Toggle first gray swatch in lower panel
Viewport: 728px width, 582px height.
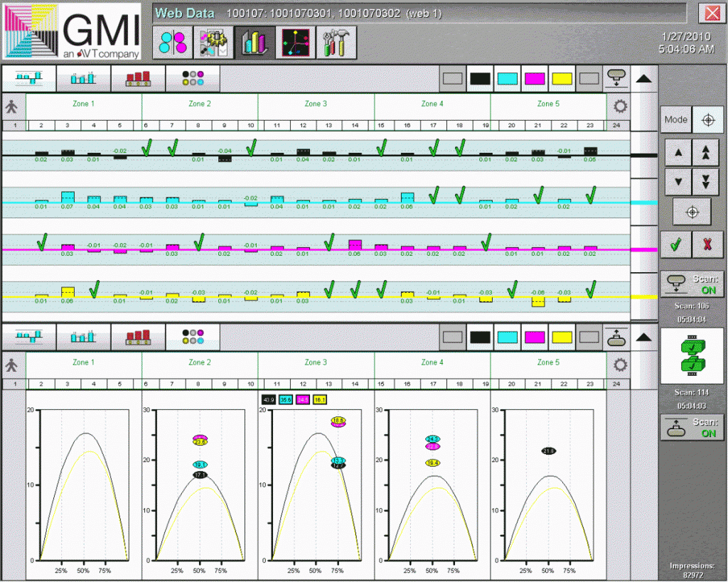[453, 337]
